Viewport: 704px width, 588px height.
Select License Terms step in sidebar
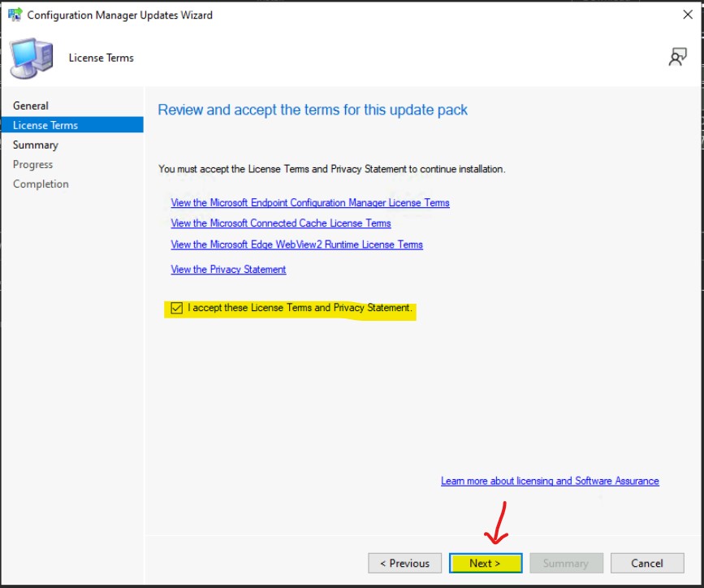pyautogui.click(x=72, y=125)
